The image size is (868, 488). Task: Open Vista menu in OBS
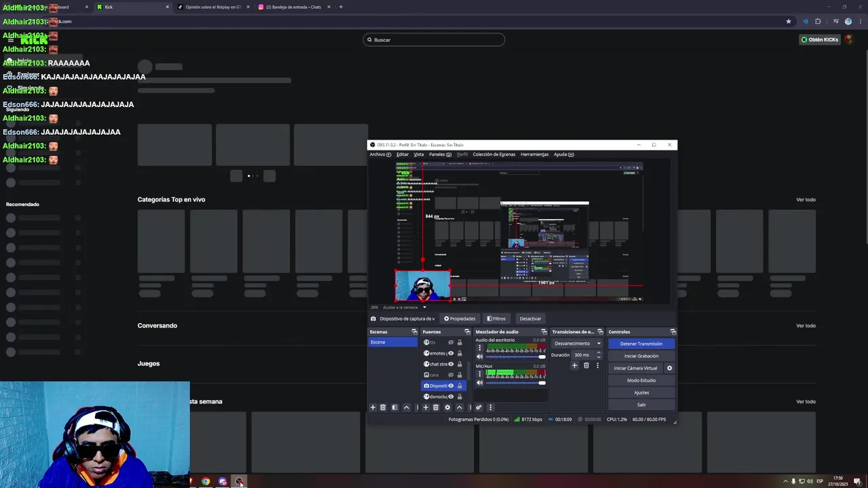(418, 155)
